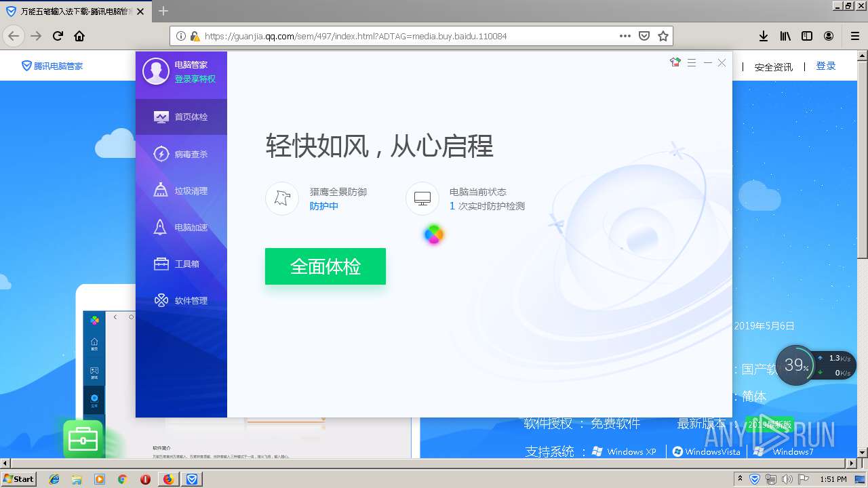Open Firefox downloads panel

(764, 36)
